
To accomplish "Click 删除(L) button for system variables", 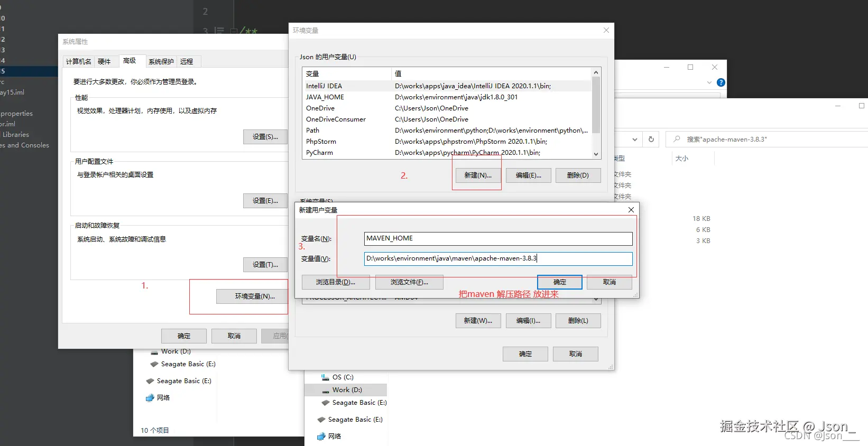I will (x=578, y=321).
